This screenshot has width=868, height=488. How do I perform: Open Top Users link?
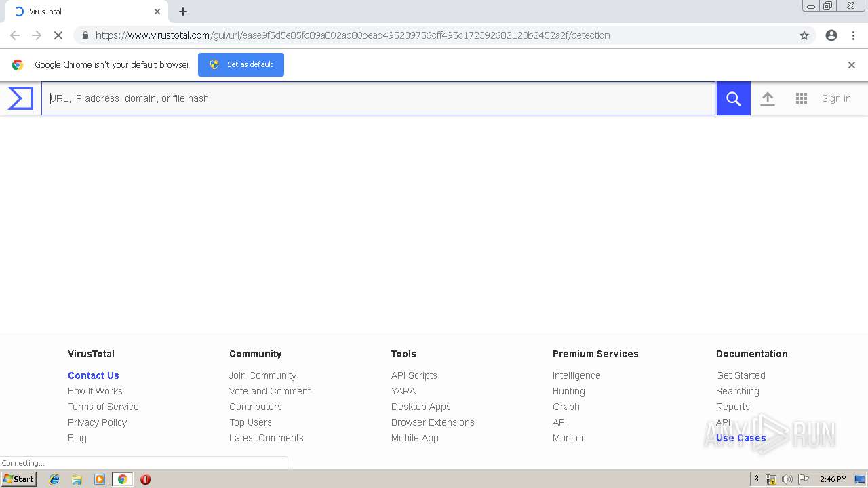(x=250, y=422)
